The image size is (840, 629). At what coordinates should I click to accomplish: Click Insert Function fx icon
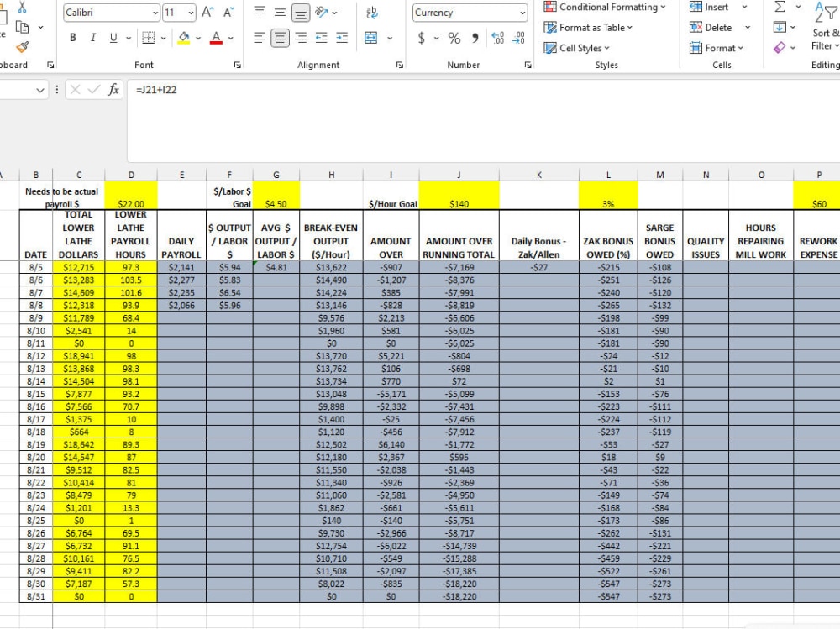coord(113,90)
